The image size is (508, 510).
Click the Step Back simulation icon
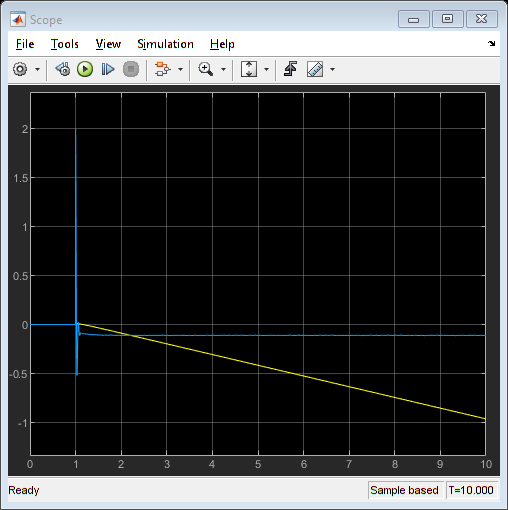coord(63,69)
